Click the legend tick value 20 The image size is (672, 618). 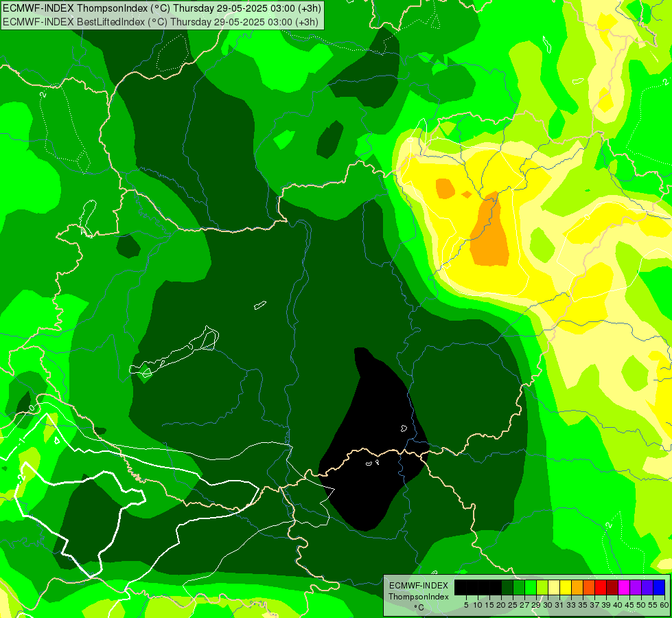[501, 605]
